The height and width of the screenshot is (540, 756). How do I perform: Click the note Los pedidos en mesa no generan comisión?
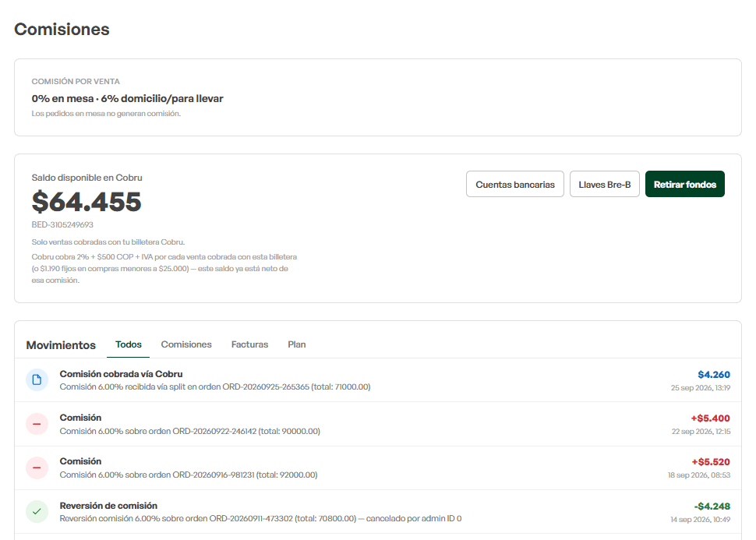106,114
